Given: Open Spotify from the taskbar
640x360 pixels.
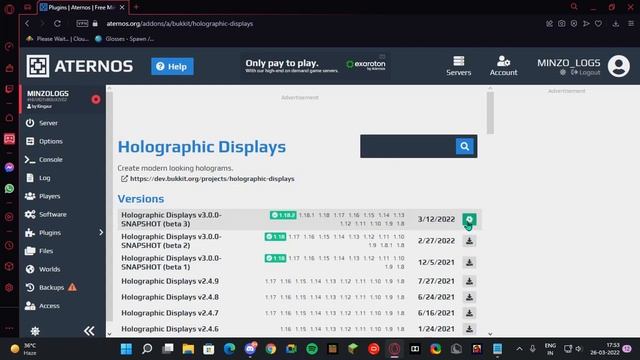Looking at the screenshot, I should [312, 349].
